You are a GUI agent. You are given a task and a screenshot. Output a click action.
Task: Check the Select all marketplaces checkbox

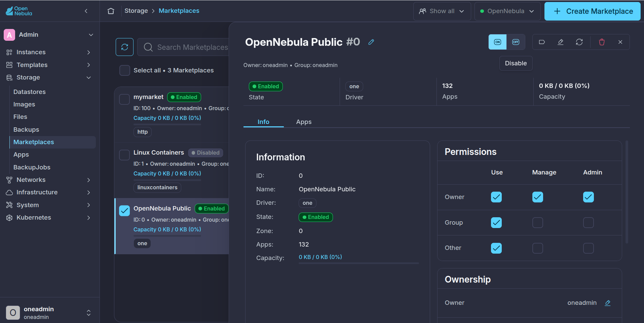[x=125, y=70]
